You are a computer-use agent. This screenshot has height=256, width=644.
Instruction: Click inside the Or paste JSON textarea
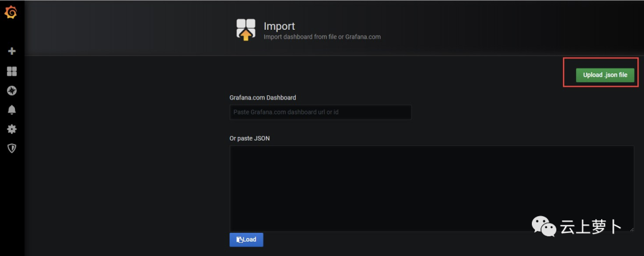(432, 188)
